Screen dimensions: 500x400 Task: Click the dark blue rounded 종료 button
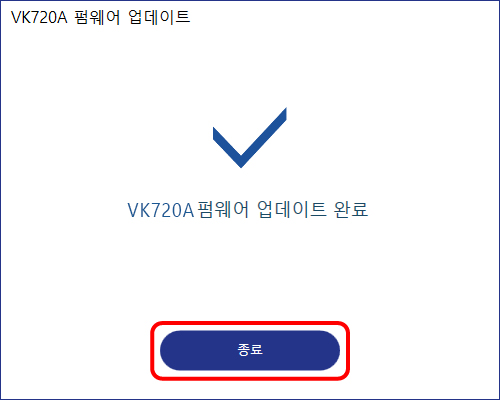(x=250, y=350)
